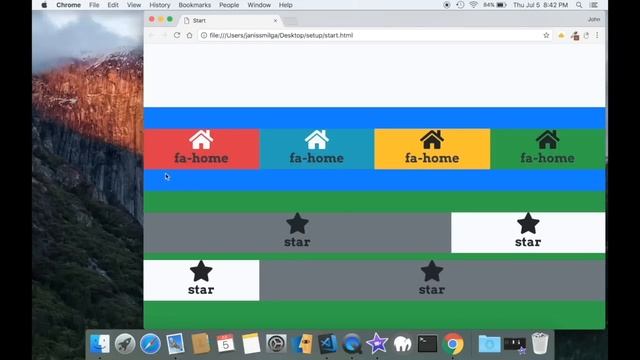The image size is (640, 360).
Task: Click the star icon in the wide bottom-row gray box
Action: pos(432,271)
